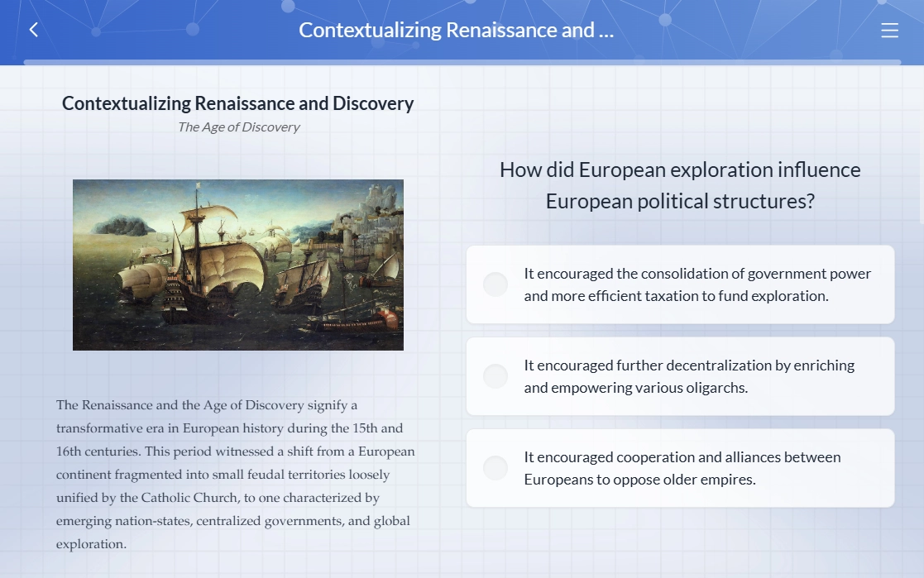Click question 'How did European exploration influence'
Screen dimensions: 924x578
coord(680,170)
